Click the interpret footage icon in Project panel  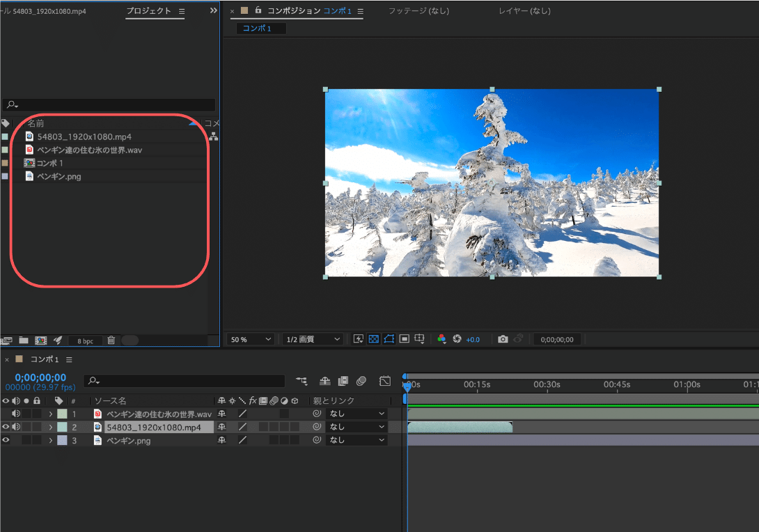click(x=6, y=341)
